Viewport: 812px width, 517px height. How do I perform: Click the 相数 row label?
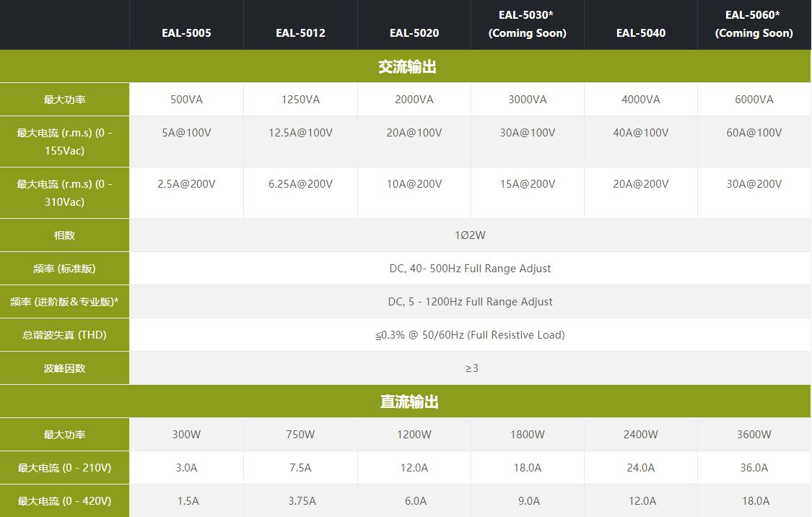pyautogui.click(x=64, y=235)
